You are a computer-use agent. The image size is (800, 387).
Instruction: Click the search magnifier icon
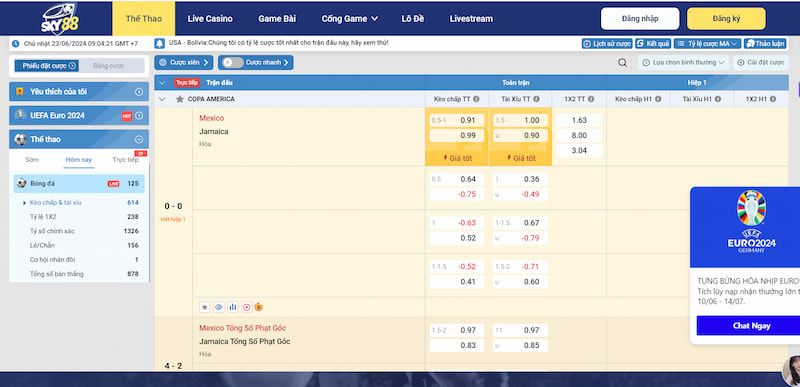(x=622, y=63)
